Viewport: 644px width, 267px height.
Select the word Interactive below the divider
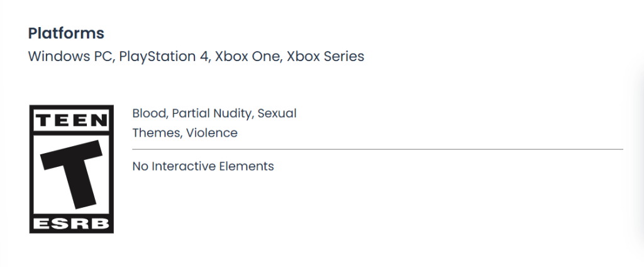[183, 166]
